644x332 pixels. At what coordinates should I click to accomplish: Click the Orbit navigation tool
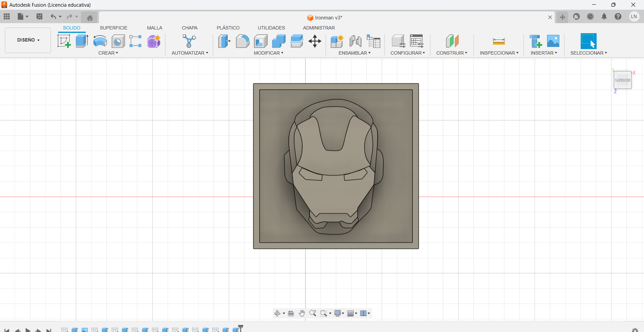point(277,313)
